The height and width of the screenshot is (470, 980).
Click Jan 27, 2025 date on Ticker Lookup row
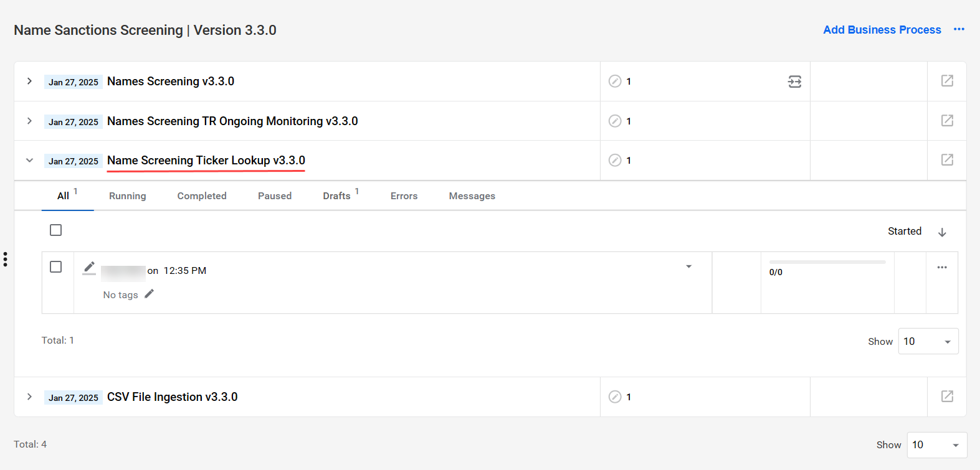point(74,161)
